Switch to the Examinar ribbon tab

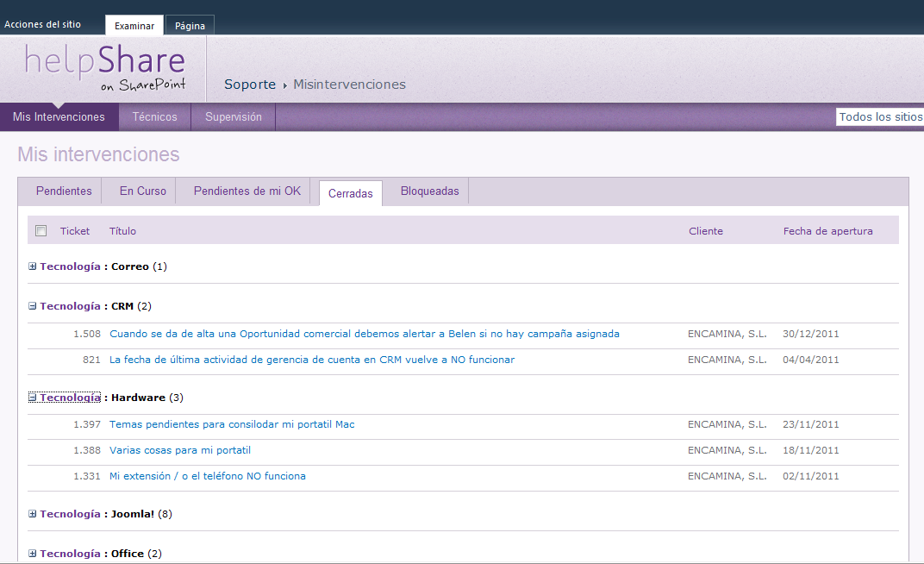pyautogui.click(x=134, y=26)
